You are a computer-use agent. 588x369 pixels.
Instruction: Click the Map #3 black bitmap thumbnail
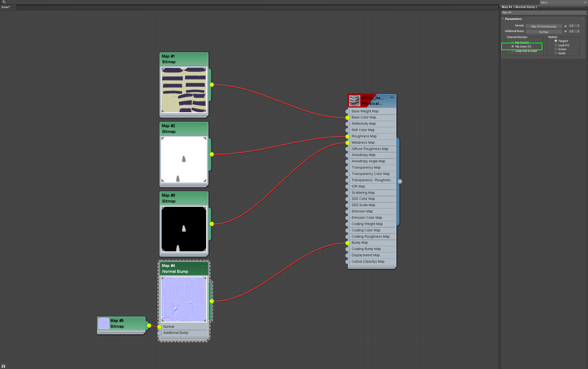pyautogui.click(x=184, y=229)
